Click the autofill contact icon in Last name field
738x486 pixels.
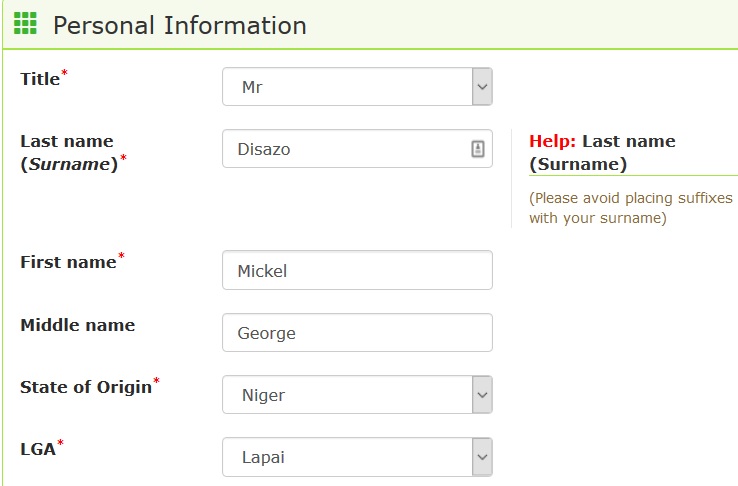[x=477, y=149]
